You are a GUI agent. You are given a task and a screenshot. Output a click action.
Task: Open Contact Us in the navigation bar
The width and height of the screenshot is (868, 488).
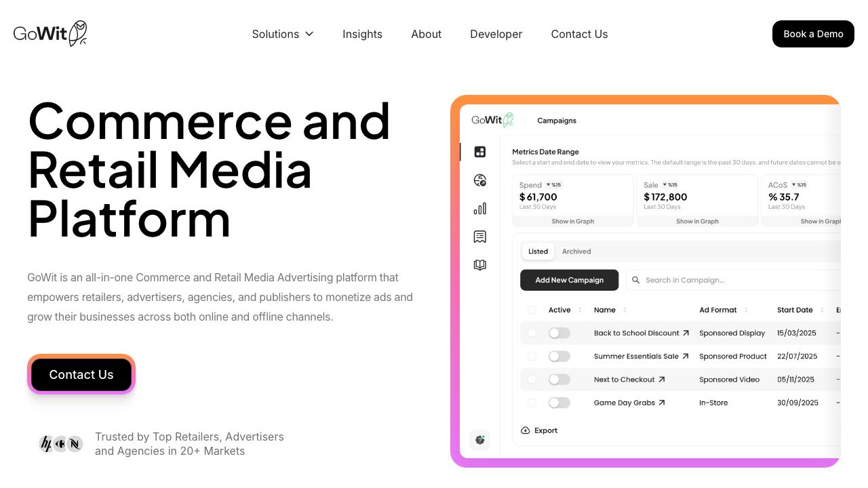coord(579,34)
